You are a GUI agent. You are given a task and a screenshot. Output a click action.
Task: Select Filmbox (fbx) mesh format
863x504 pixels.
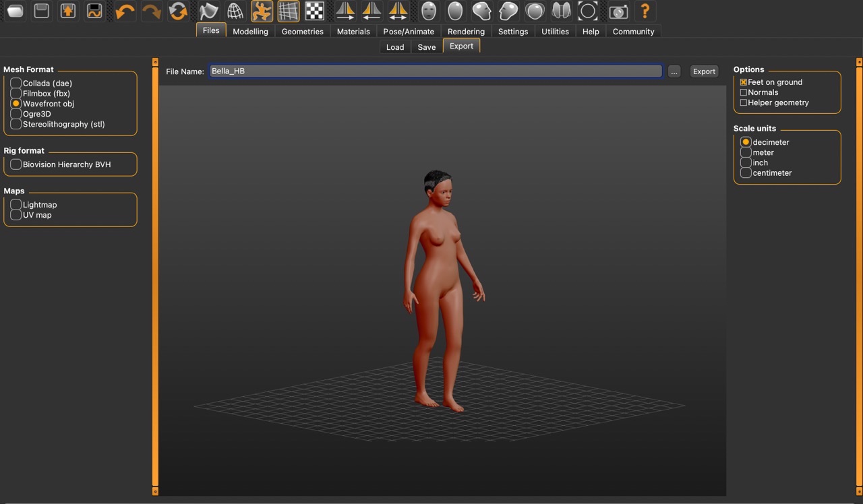16,94
